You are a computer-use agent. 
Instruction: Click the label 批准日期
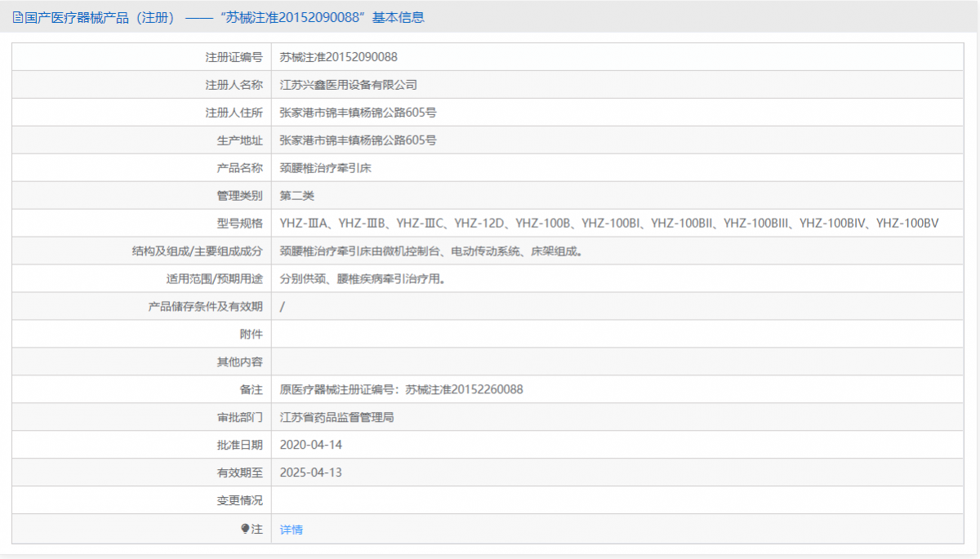(x=240, y=446)
